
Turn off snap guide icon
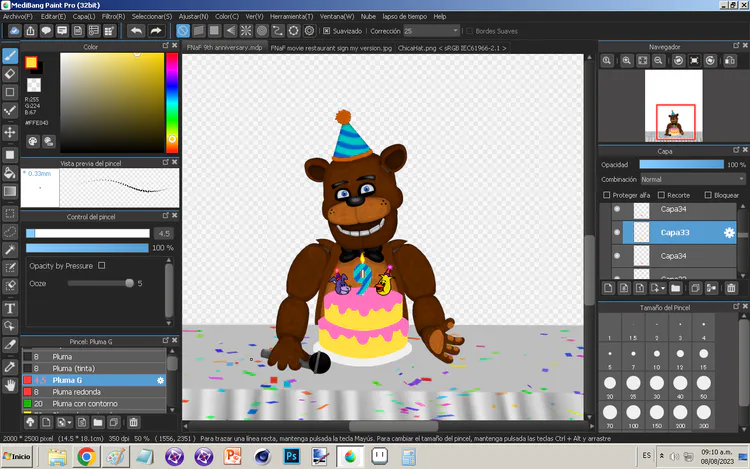point(183,31)
